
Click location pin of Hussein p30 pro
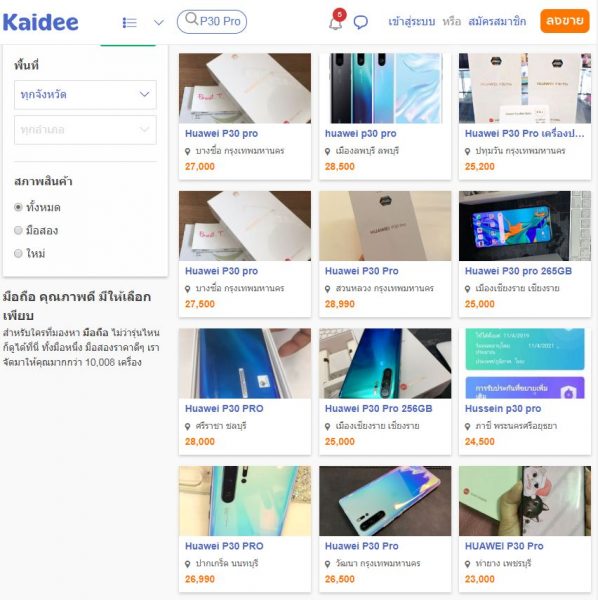(x=467, y=426)
